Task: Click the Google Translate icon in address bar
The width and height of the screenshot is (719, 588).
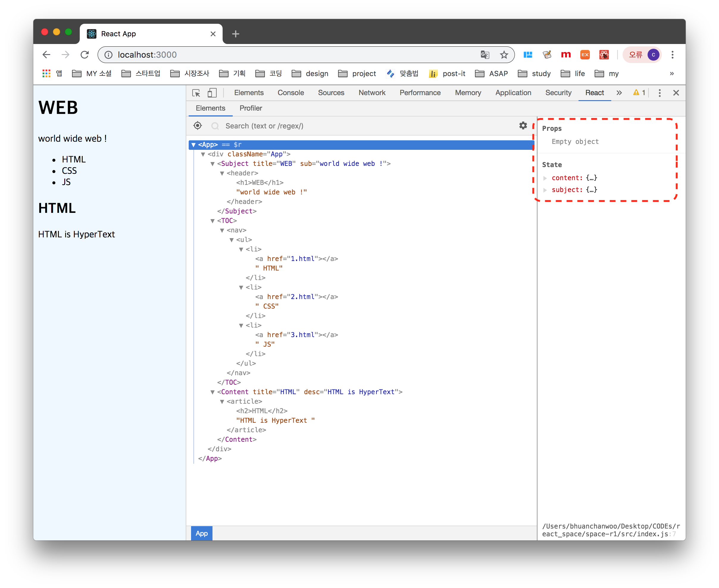Action: pyautogui.click(x=485, y=55)
